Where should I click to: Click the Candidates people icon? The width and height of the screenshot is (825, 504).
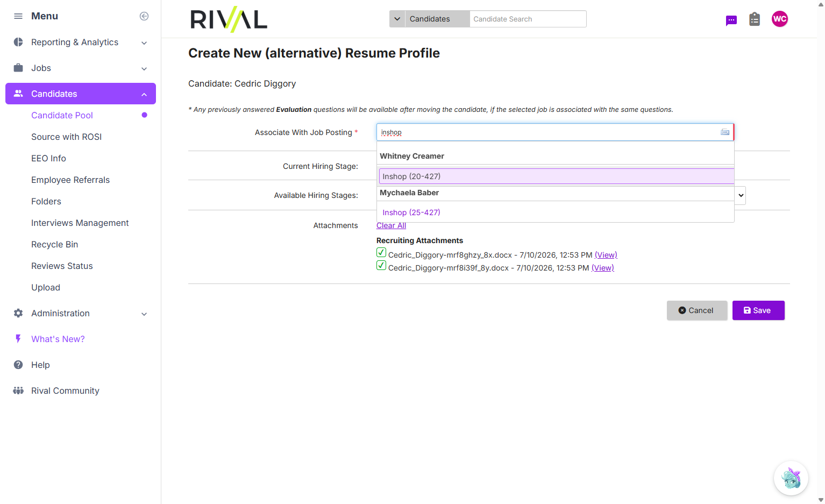point(18,94)
